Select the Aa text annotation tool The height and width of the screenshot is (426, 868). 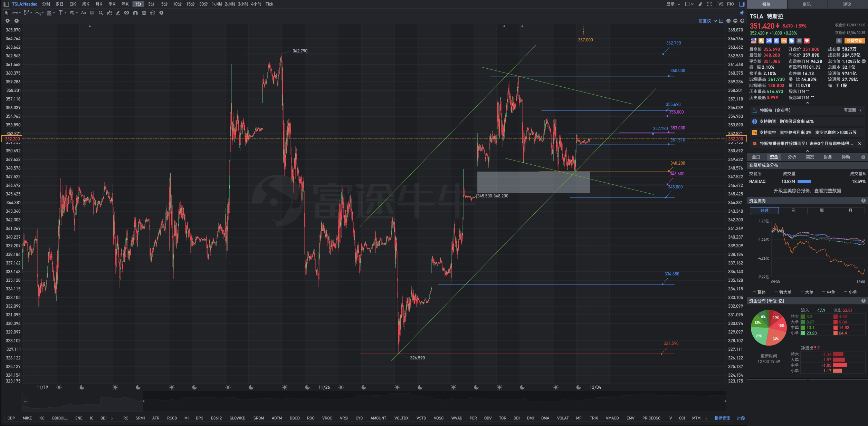(x=84, y=13)
